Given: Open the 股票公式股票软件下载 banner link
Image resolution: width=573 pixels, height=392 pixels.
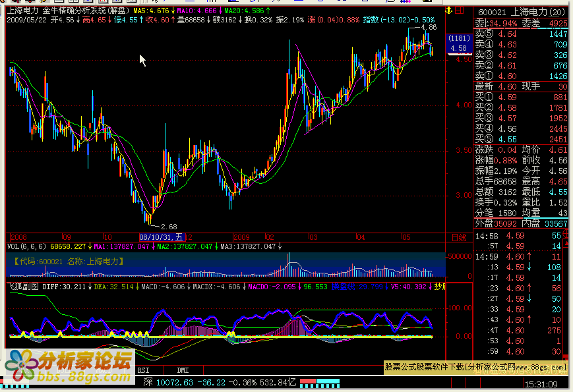Looking at the screenshot, I should 475,367.
